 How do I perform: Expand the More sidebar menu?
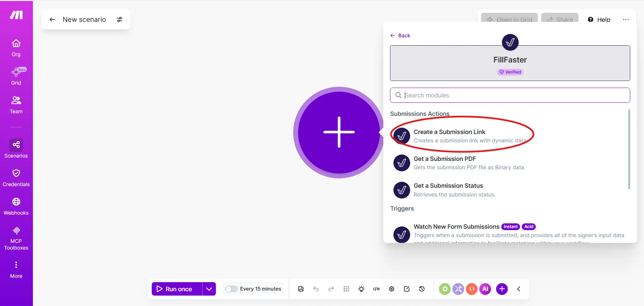[16, 270]
